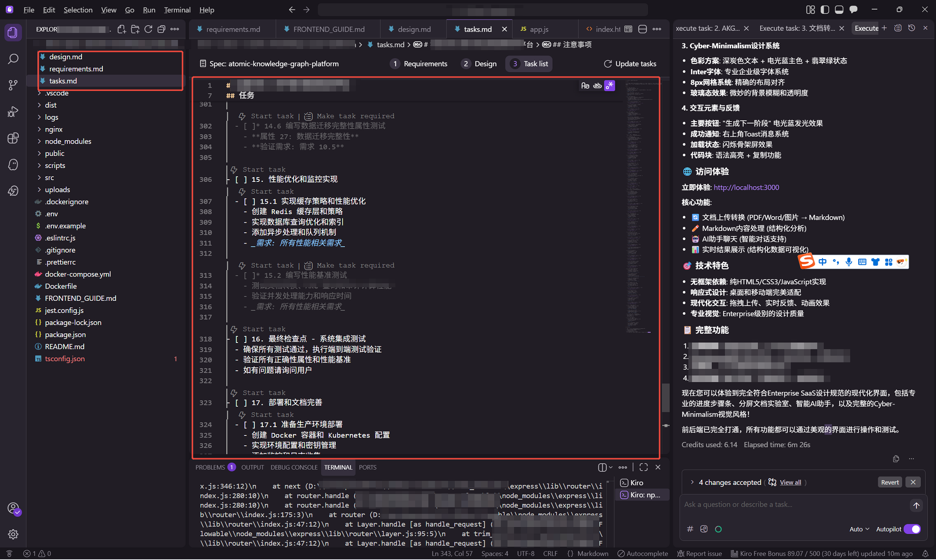Open the Run and Debug view
The width and height of the screenshot is (936, 560).
(13, 112)
